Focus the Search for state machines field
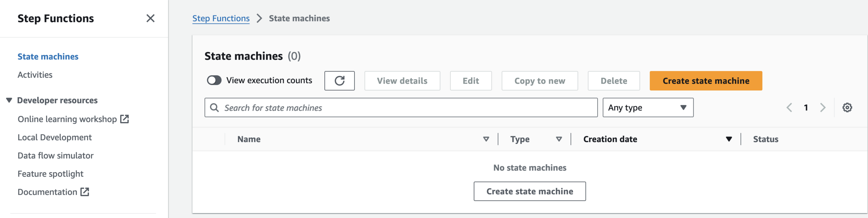 coord(401,108)
